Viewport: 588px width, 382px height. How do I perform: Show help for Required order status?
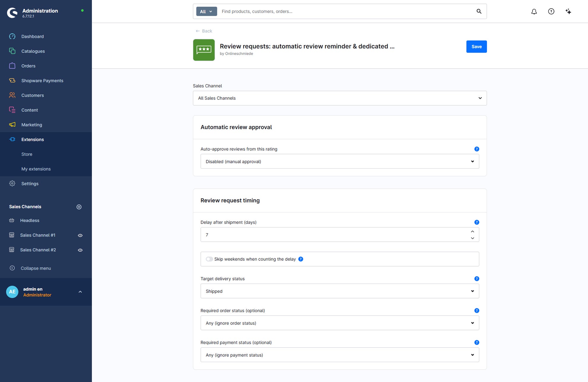477,311
